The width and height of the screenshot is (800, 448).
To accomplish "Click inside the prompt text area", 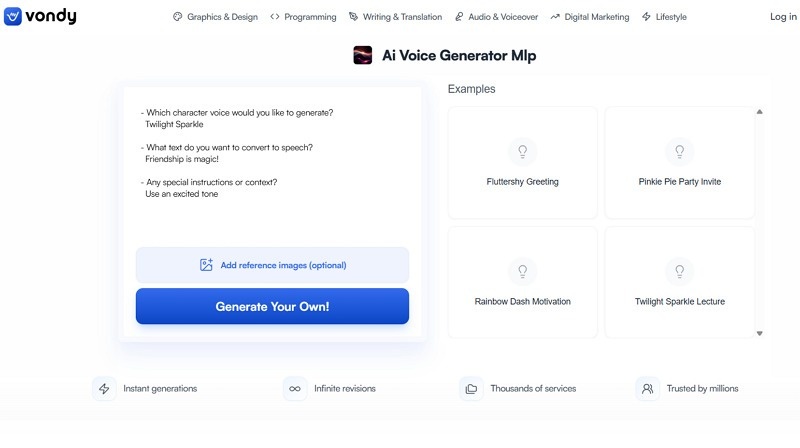I will pos(272,160).
